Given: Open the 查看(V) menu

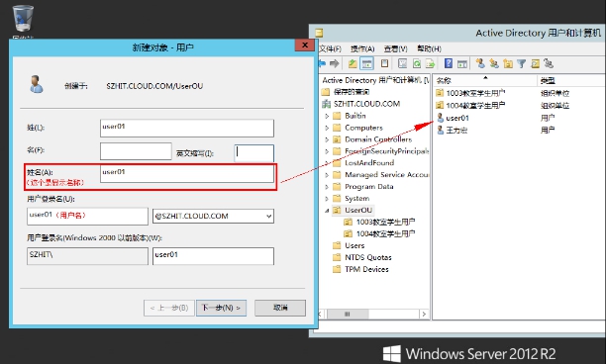Looking at the screenshot, I should click(x=395, y=49).
